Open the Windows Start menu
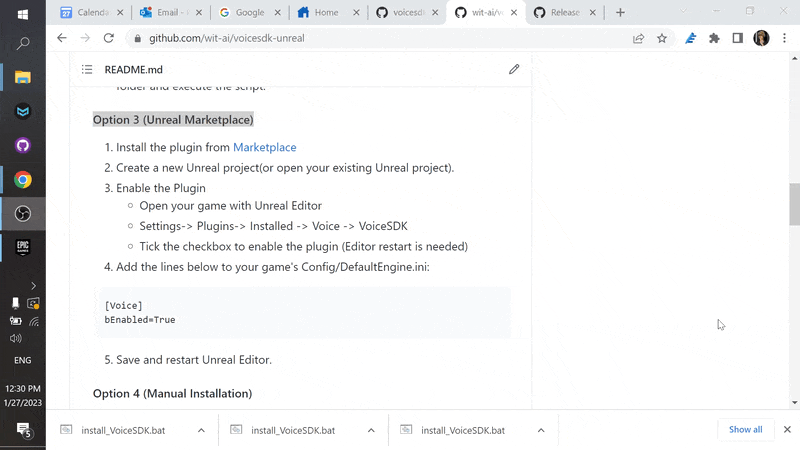This screenshot has height=450, width=800. click(22, 14)
